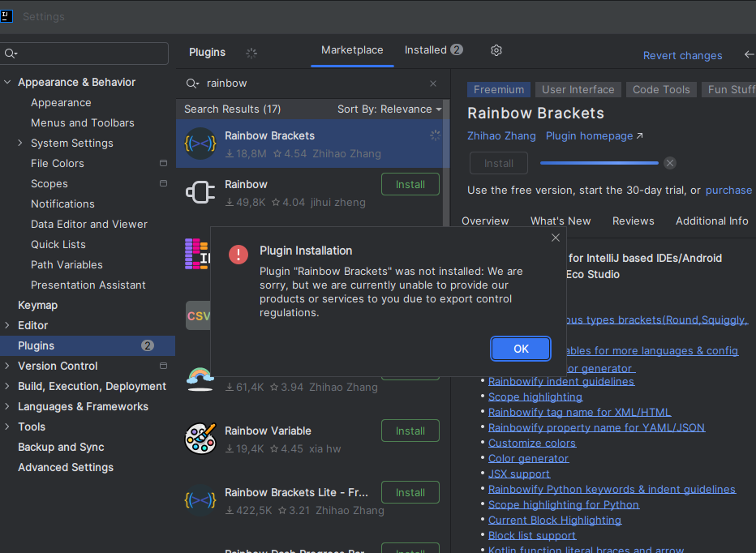Viewport: 756px width, 553px height.
Task: Open the Sort By: Relevance dropdown
Action: pyautogui.click(x=389, y=109)
